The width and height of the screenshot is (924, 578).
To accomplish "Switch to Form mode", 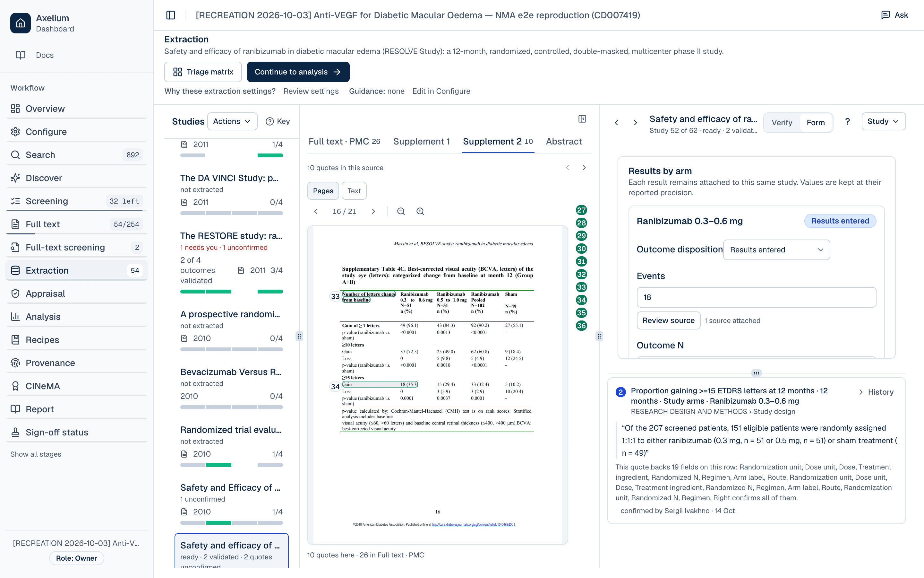I will 815,123.
